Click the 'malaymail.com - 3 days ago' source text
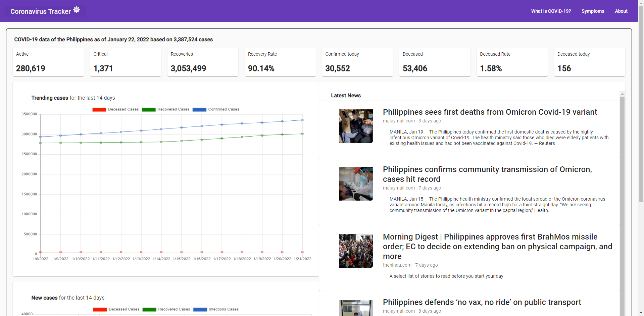Image resolution: width=644 pixels, height=316 pixels. coord(412,121)
